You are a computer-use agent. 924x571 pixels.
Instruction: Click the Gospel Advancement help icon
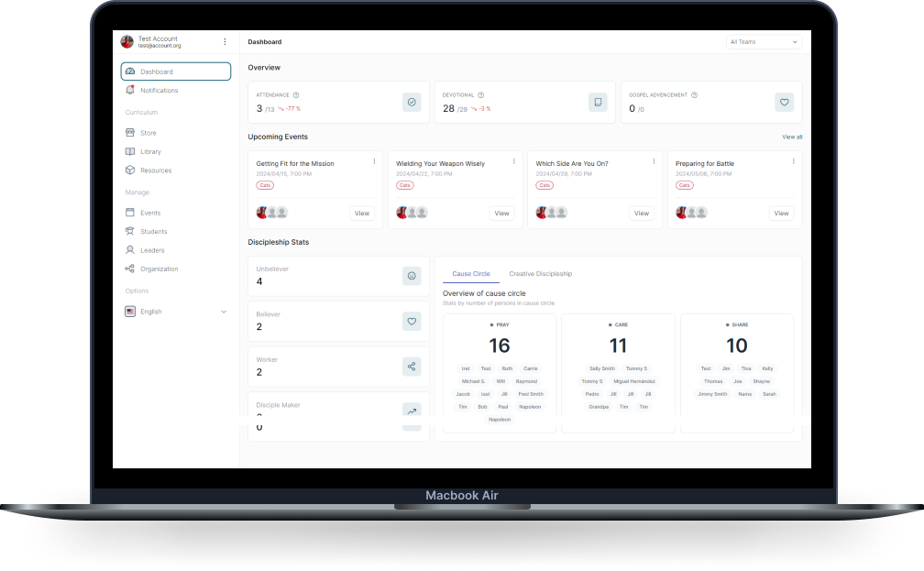click(694, 95)
